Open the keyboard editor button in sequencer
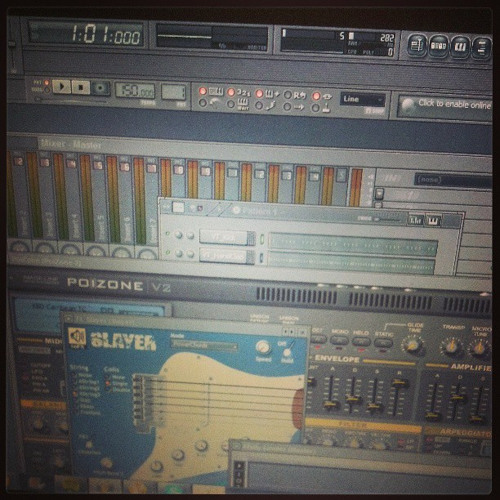The height and width of the screenshot is (500, 500). tap(433, 221)
